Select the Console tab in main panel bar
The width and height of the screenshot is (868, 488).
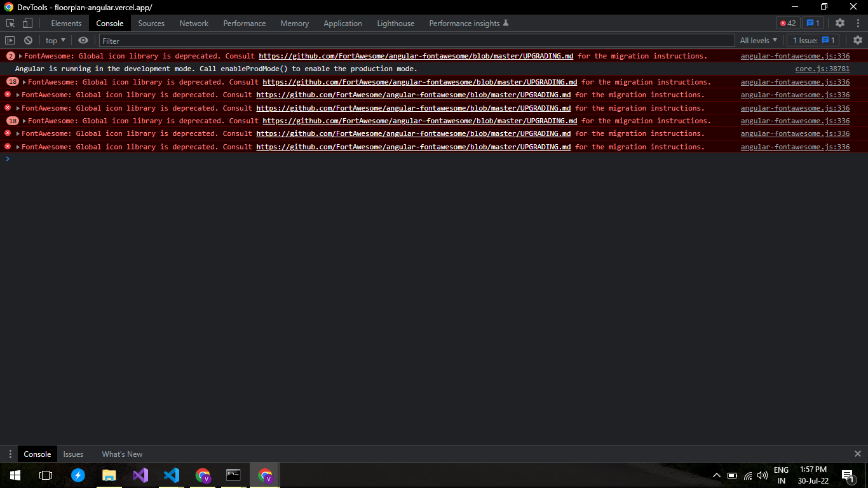(x=110, y=24)
